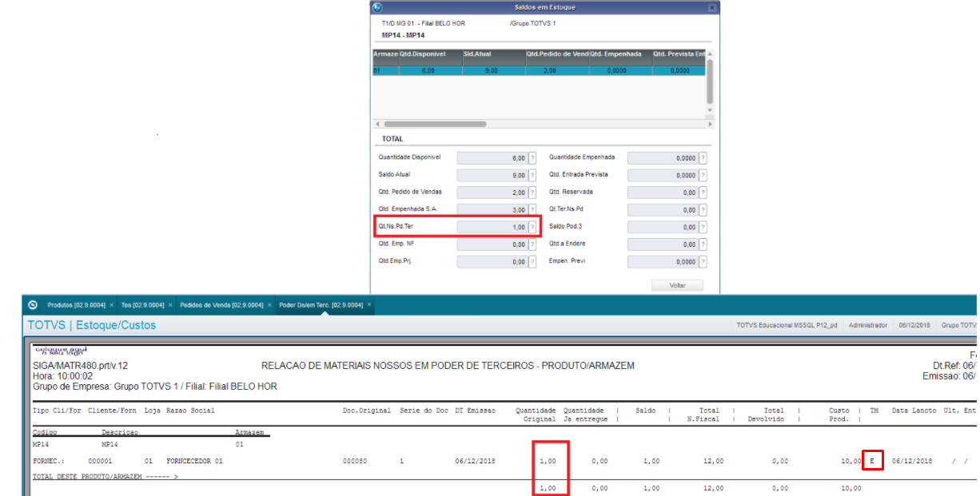The height and width of the screenshot is (496, 980).
Task: Click document number 000080 in report
Action: (354, 461)
